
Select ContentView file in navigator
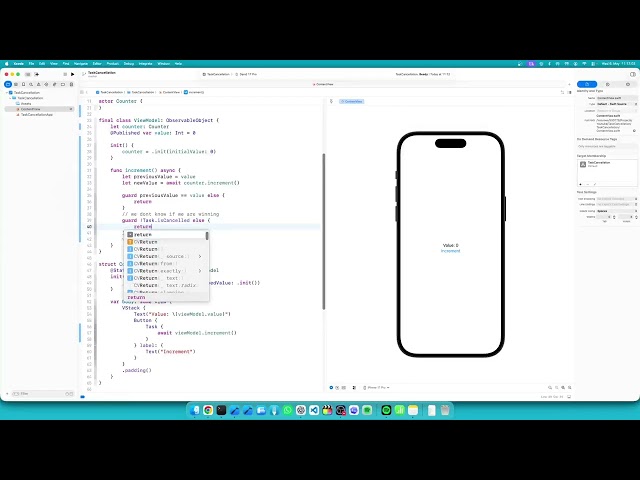39,109
